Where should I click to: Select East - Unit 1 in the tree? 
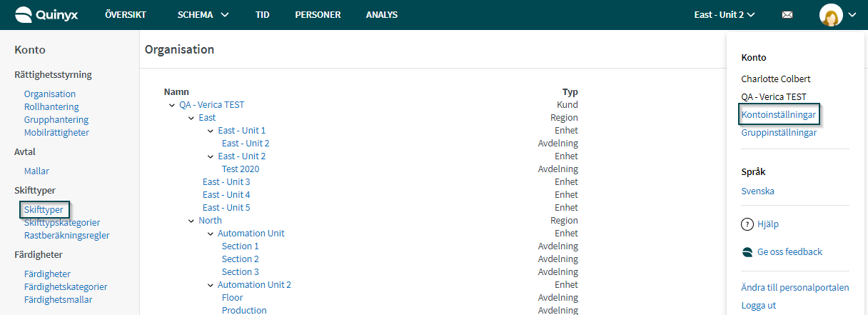click(x=242, y=131)
